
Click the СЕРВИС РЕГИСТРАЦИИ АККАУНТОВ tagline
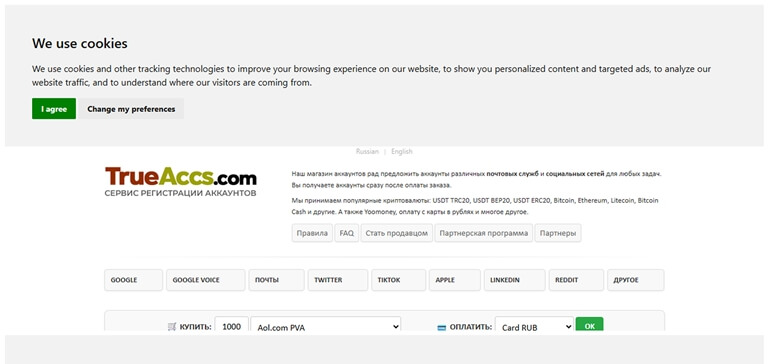[180, 193]
